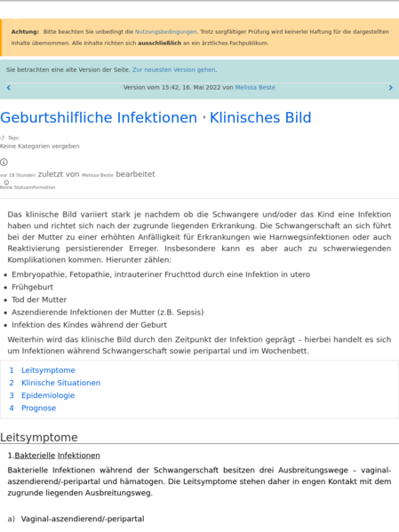Screen dimensions: 399x532
Task: Click 'Bakterielle Infektionen' underlined subheading
Action: click(58, 456)
